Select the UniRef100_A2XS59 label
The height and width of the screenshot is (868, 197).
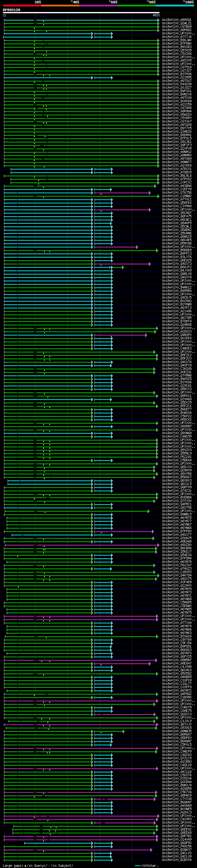(176, 104)
